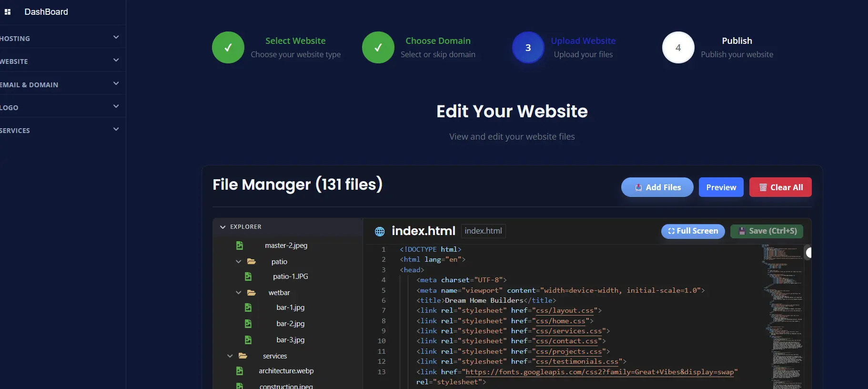This screenshot has height=389, width=868.
Task: Click the architecture.webp file icon
Action: 240,371
